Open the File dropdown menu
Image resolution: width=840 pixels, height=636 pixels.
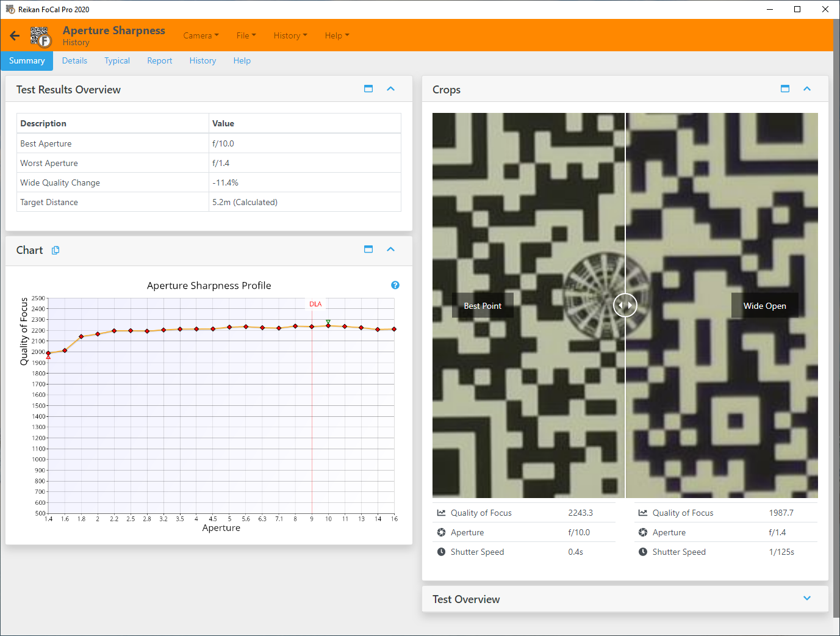click(x=246, y=35)
